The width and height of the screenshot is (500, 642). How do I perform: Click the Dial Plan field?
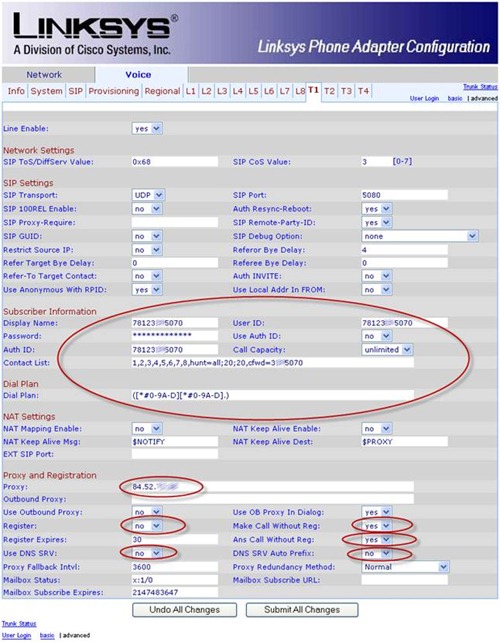pos(273,396)
